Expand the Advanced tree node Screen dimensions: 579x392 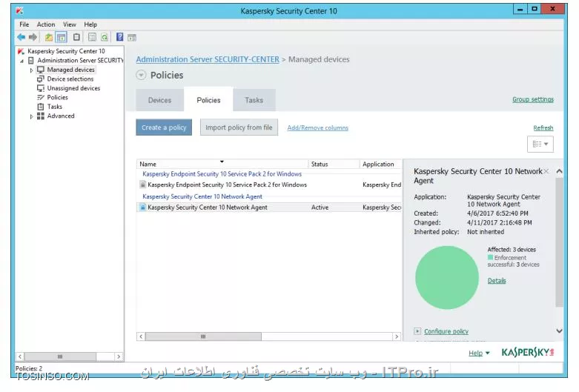coord(31,116)
